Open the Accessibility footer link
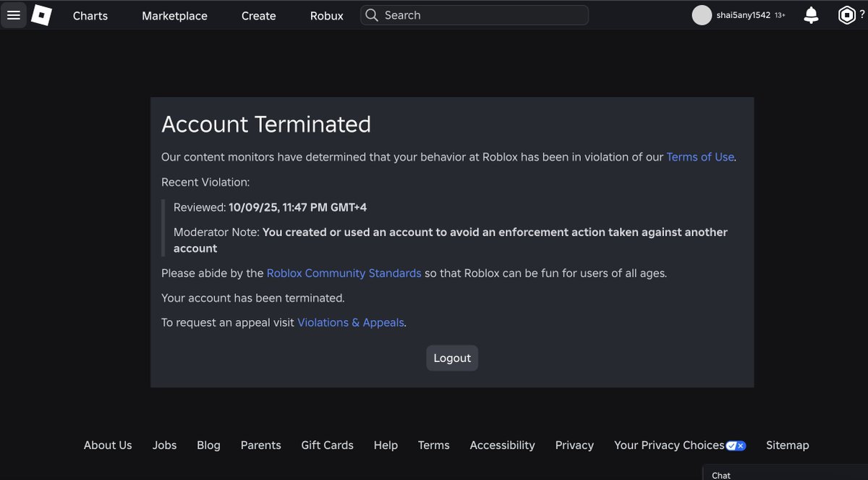868x480 pixels. [x=503, y=445]
